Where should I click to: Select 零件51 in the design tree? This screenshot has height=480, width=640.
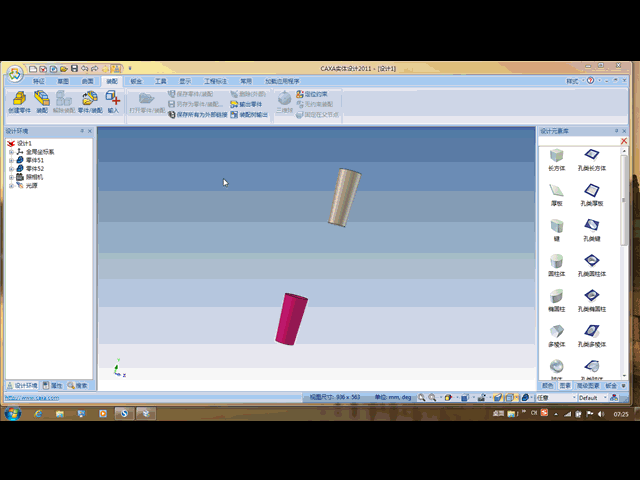35,160
